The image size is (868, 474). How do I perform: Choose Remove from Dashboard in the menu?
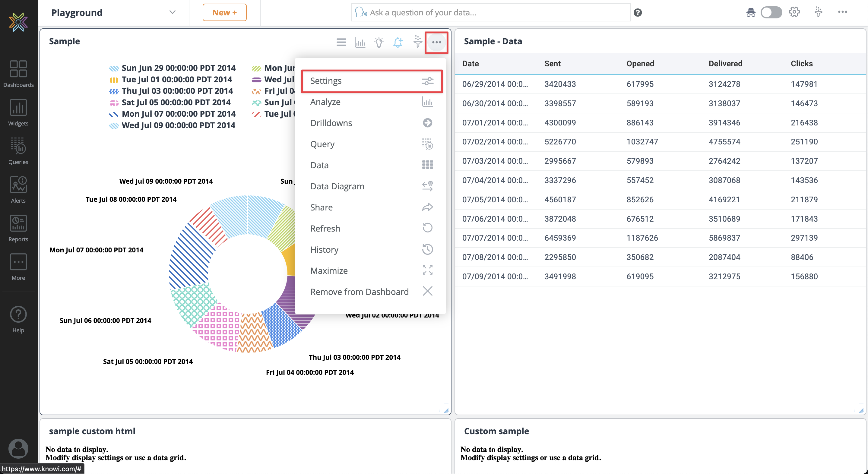pos(359,292)
